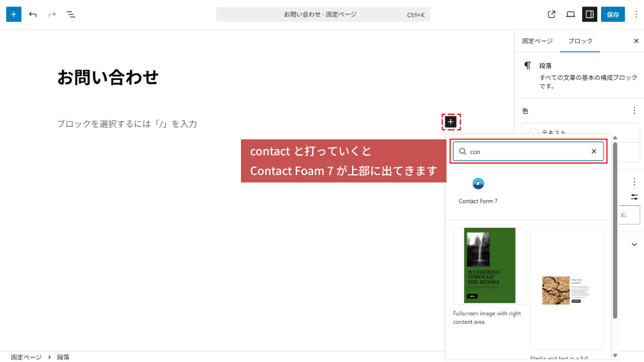Image resolution: width=644 pixels, height=362 pixels.
Task: Switch to the 固定ページ sidebar tab
Action: pyautogui.click(x=537, y=41)
